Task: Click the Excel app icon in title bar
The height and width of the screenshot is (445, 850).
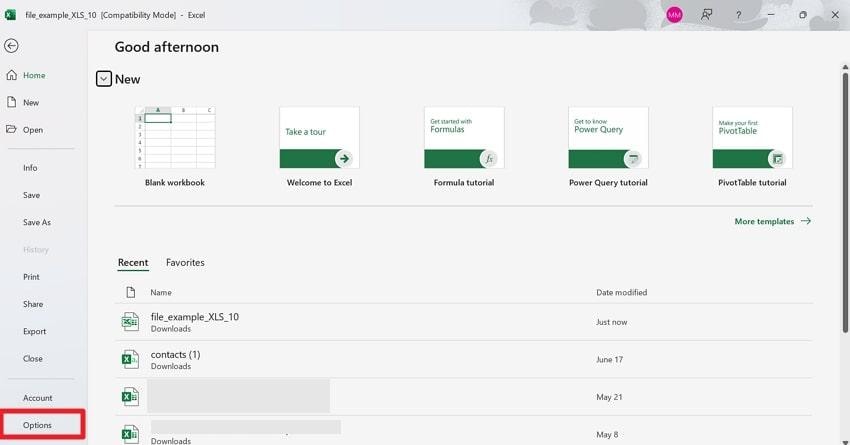Action: (10, 15)
